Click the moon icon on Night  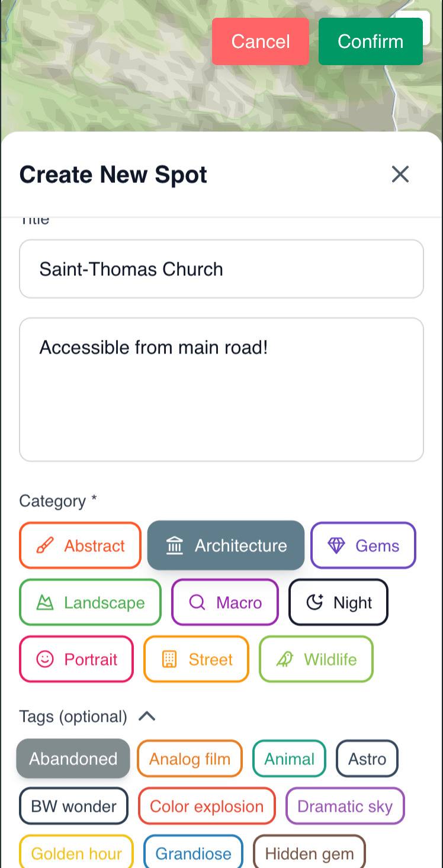pyautogui.click(x=314, y=603)
